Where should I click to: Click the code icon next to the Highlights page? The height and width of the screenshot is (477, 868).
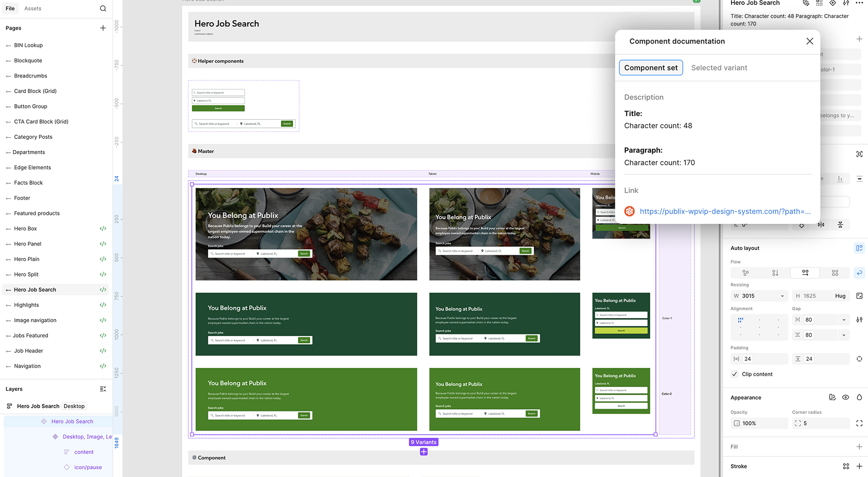point(103,305)
